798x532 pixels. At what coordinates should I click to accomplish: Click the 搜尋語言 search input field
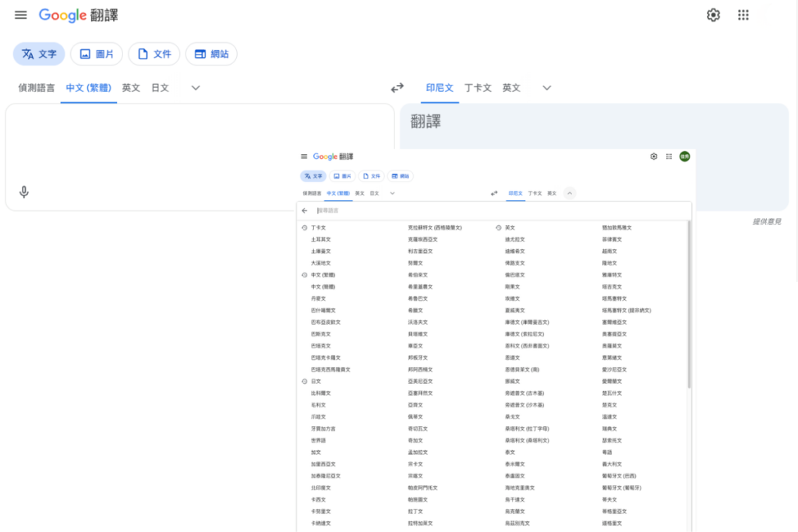(x=468, y=210)
